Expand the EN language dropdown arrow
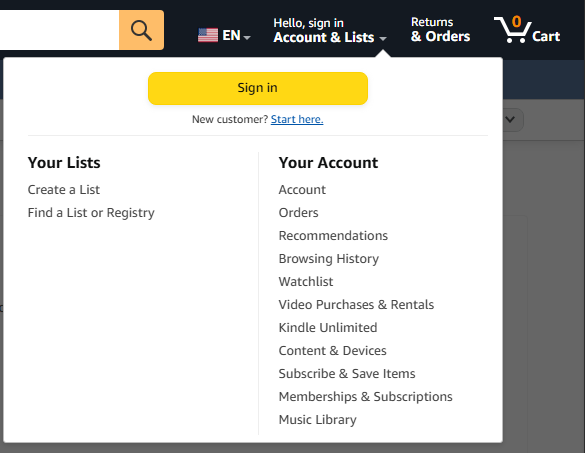This screenshot has width=585, height=453. click(x=246, y=37)
